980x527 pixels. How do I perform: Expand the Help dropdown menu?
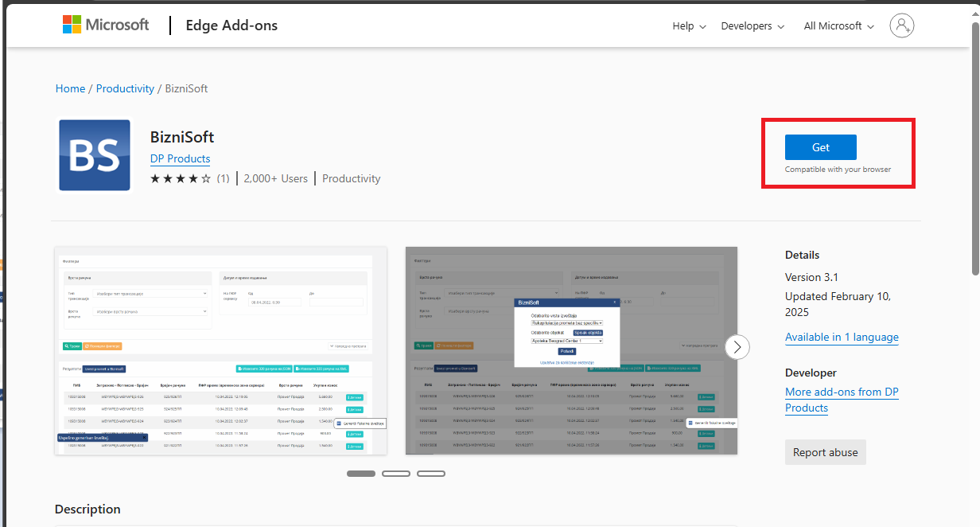[x=689, y=26]
